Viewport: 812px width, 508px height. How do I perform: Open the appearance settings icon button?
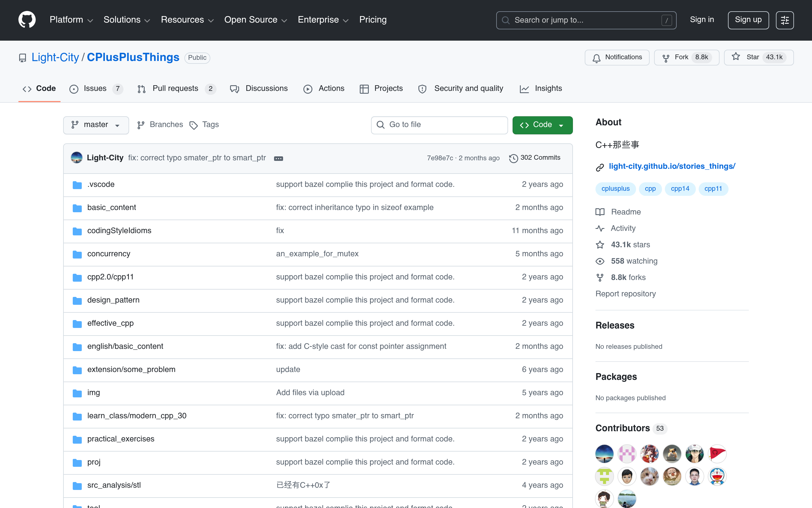(x=784, y=20)
